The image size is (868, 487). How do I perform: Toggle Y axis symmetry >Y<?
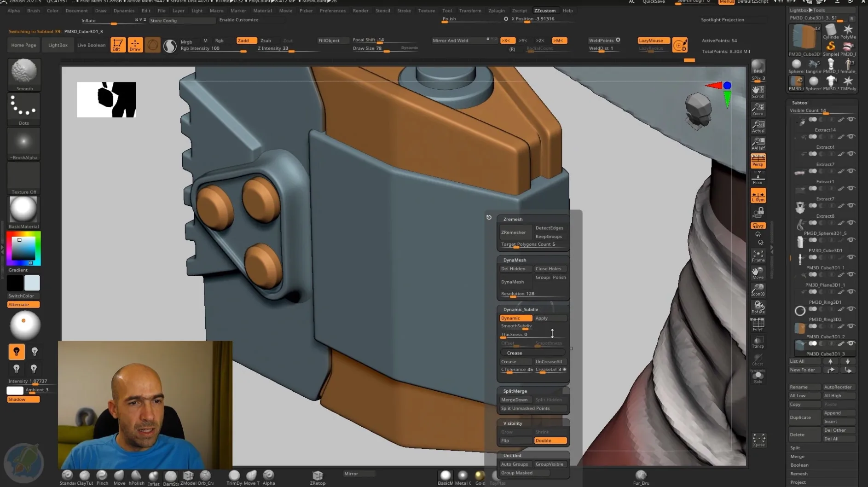[523, 41]
